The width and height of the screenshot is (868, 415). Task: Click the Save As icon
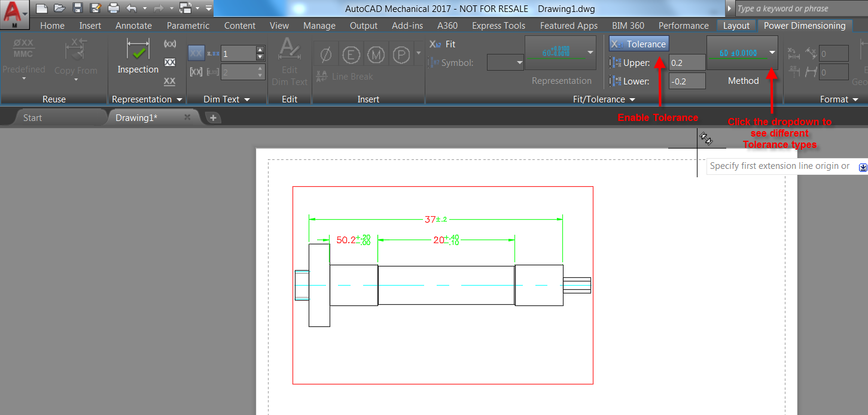[x=95, y=8]
